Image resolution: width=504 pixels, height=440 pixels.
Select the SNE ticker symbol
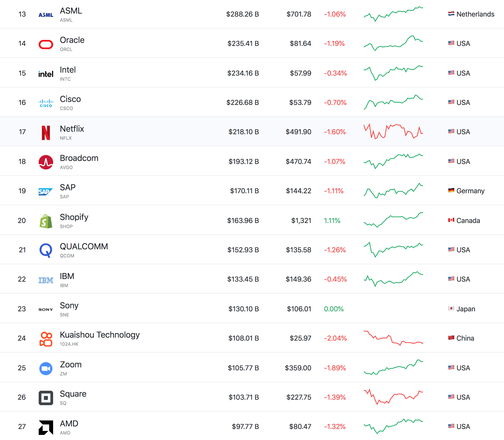click(64, 315)
